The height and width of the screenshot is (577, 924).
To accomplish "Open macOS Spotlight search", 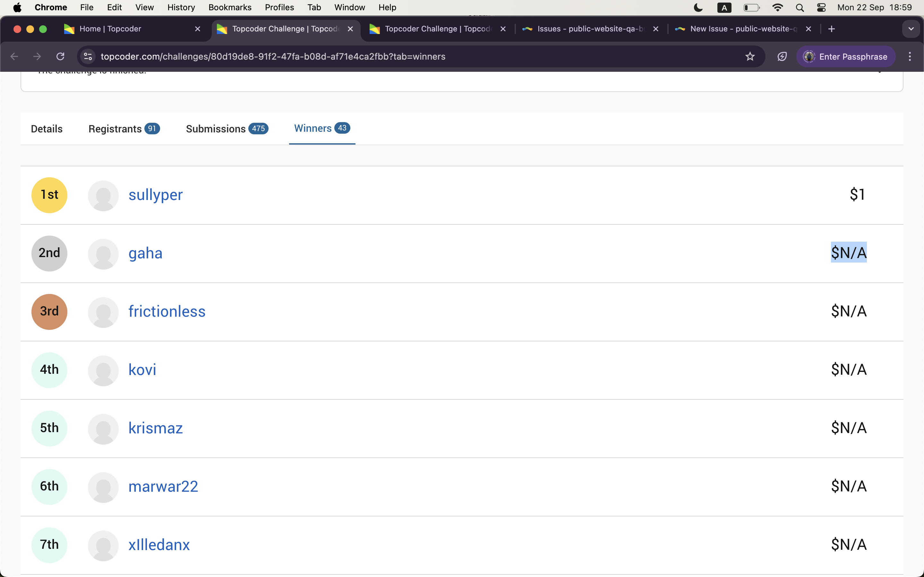I will [800, 8].
